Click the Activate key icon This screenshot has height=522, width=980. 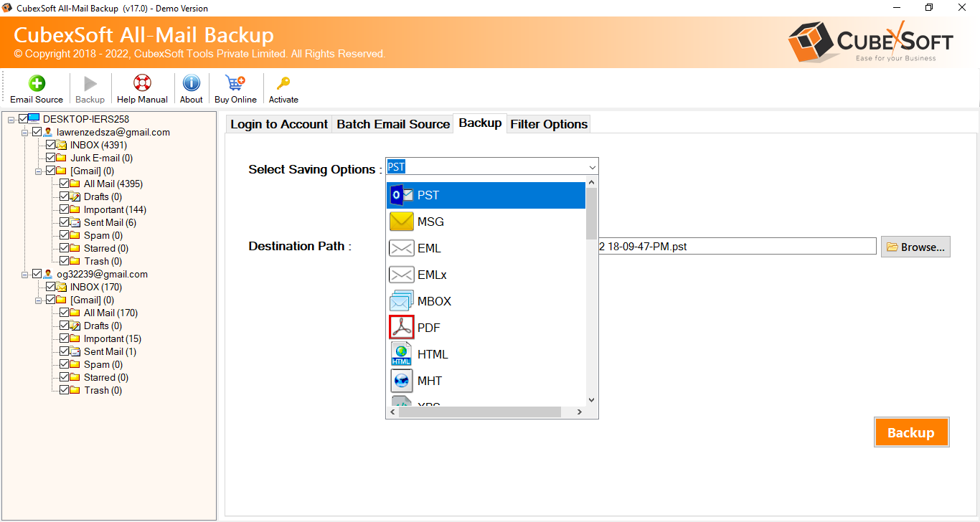[x=283, y=83]
